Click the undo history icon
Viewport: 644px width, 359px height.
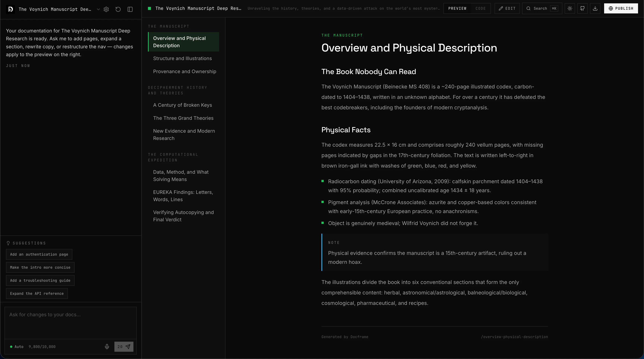118,9
